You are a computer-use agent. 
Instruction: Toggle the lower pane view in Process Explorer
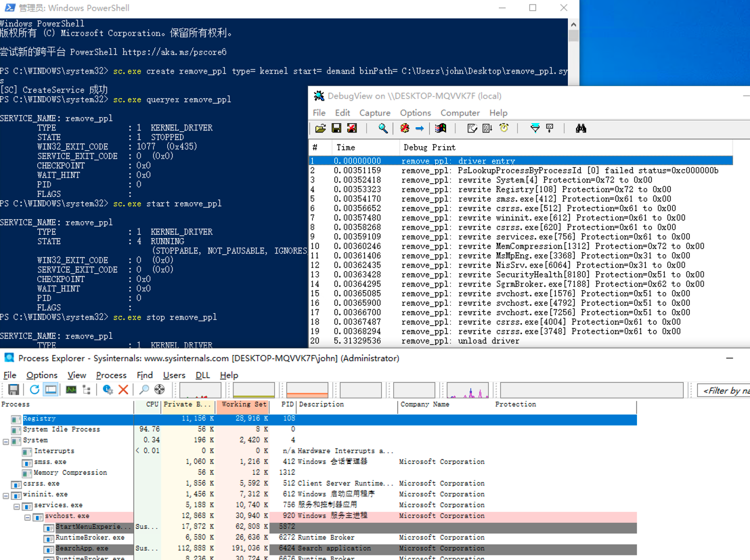(x=51, y=389)
